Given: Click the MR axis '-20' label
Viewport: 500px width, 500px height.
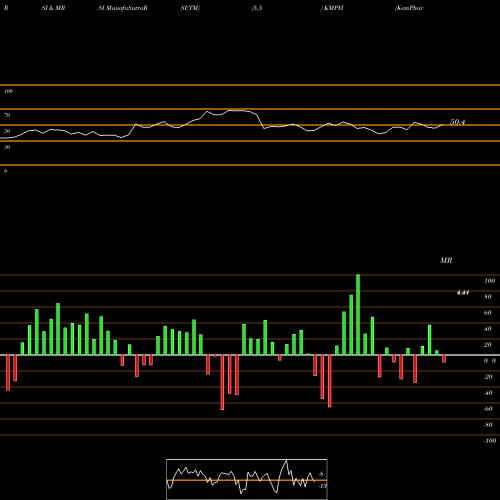Looking at the screenshot, I should coord(488,377).
